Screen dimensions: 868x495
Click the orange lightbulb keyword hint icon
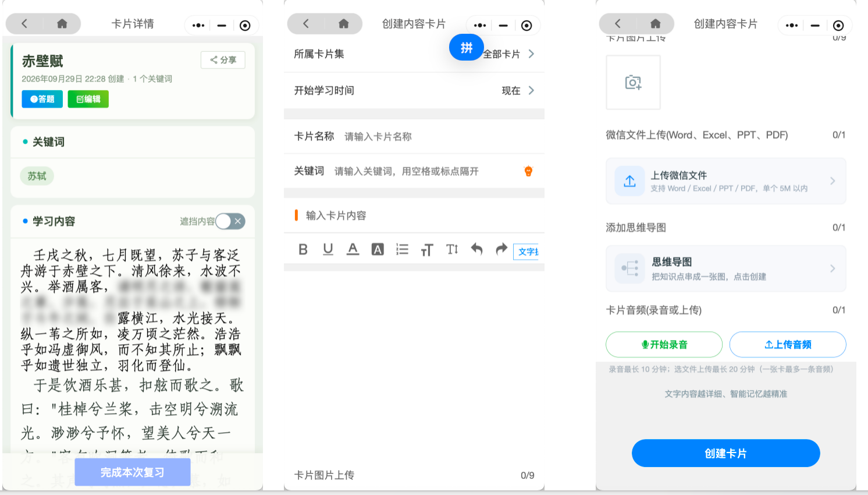click(528, 171)
